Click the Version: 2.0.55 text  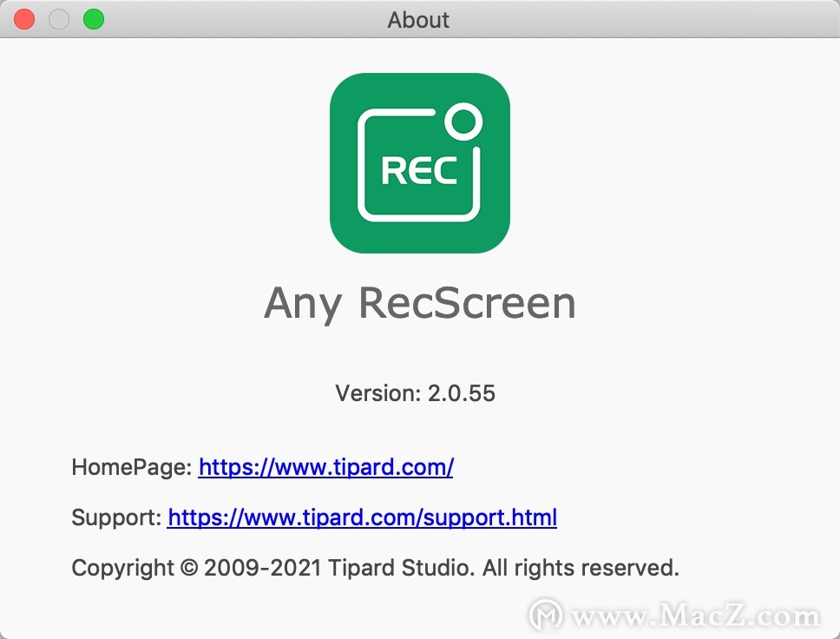click(415, 393)
